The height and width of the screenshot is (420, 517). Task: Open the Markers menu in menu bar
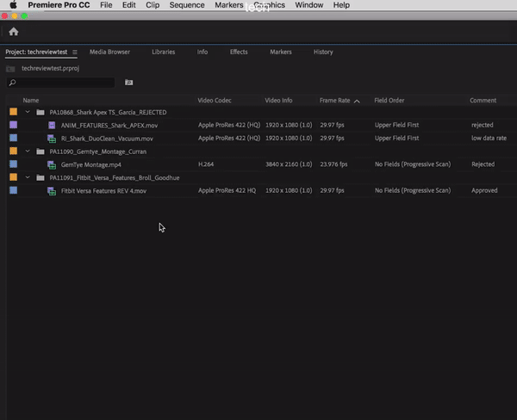[x=229, y=5]
